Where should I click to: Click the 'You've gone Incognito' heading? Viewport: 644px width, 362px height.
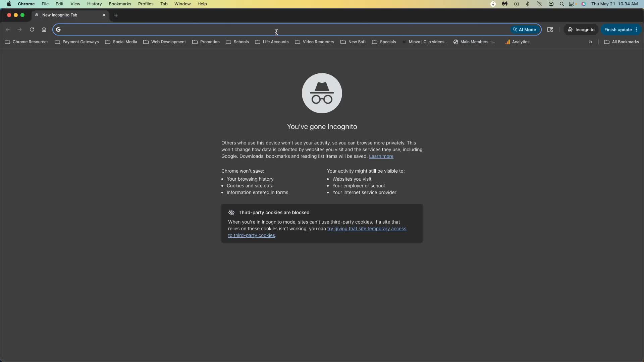pyautogui.click(x=322, y=127)
